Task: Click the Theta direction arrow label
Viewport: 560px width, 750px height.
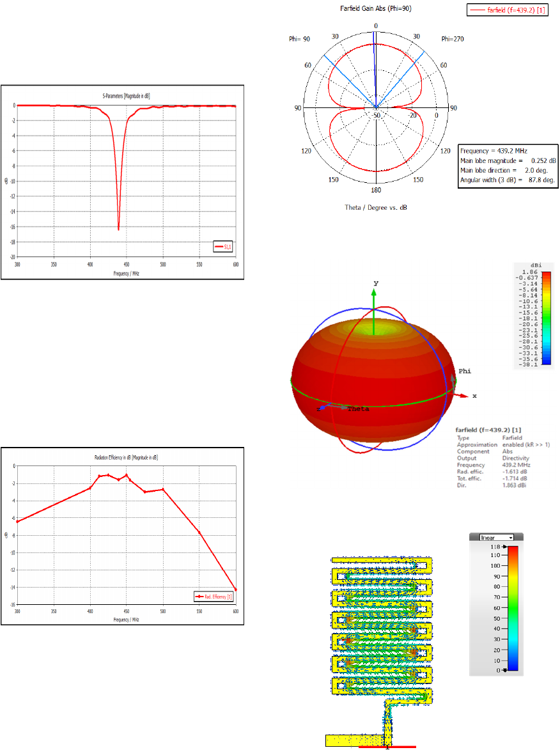Action: (358, 409)
